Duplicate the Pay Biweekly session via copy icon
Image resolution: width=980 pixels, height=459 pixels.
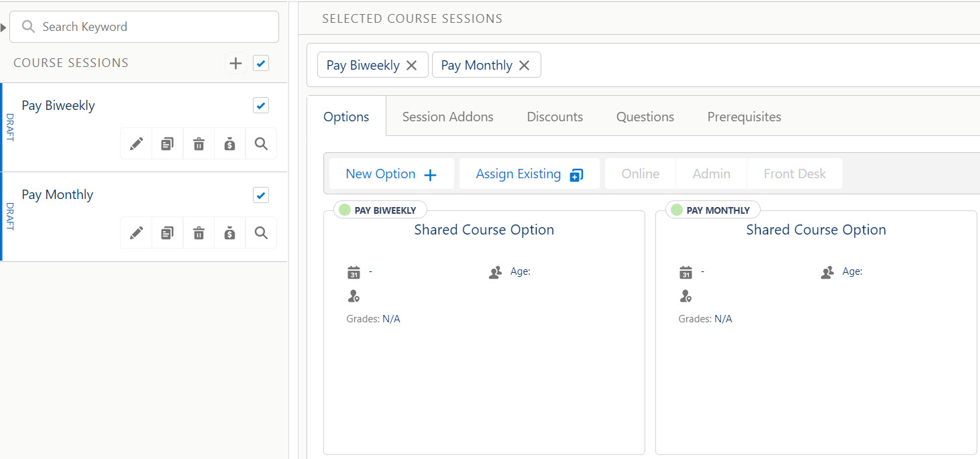click(x=167, y=143)
